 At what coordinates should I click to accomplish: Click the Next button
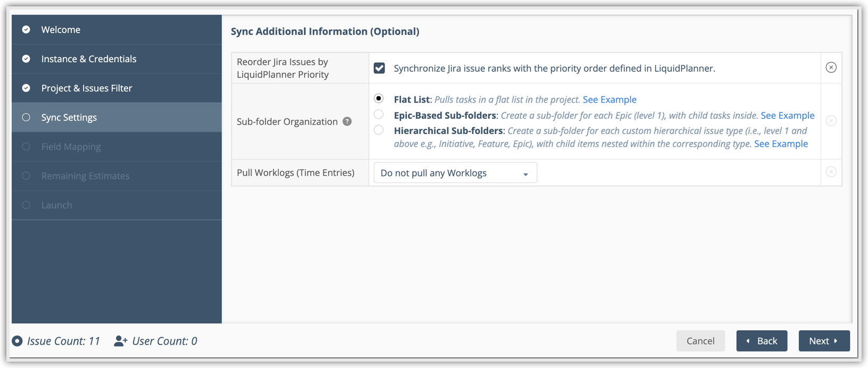tap(824, 341)
